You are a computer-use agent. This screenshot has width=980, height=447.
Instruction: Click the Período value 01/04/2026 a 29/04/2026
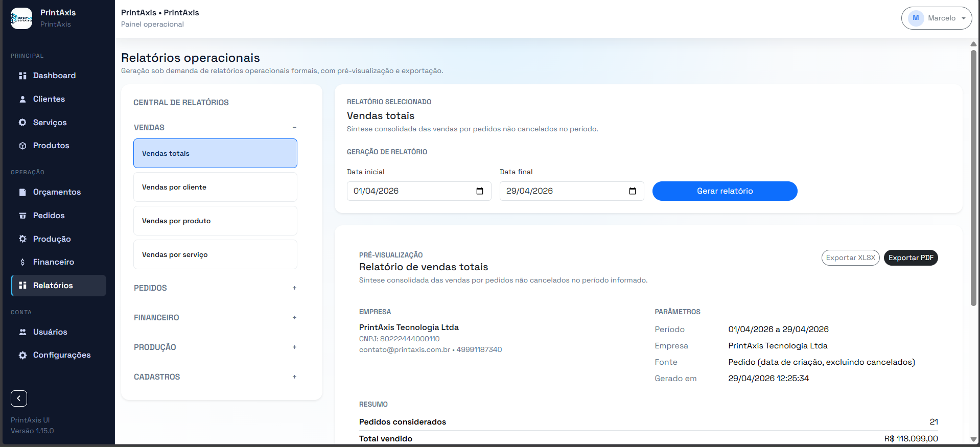point(778,330)
